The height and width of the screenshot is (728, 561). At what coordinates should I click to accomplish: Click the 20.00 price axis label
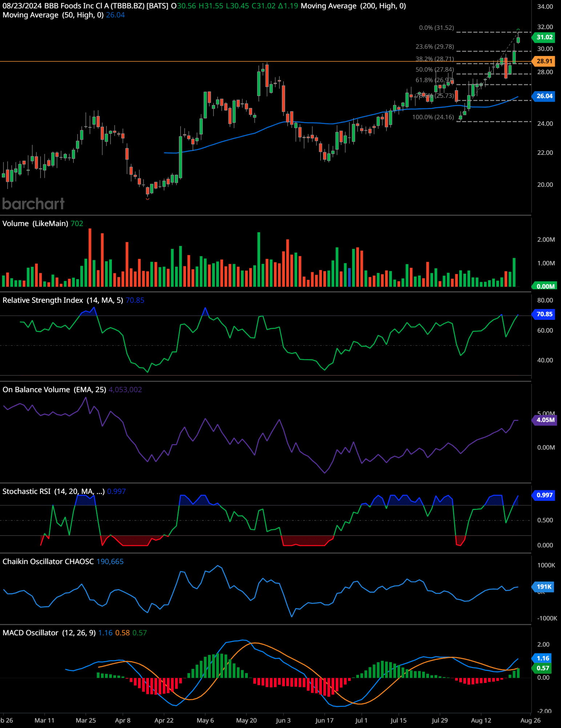tap(545, 185)
